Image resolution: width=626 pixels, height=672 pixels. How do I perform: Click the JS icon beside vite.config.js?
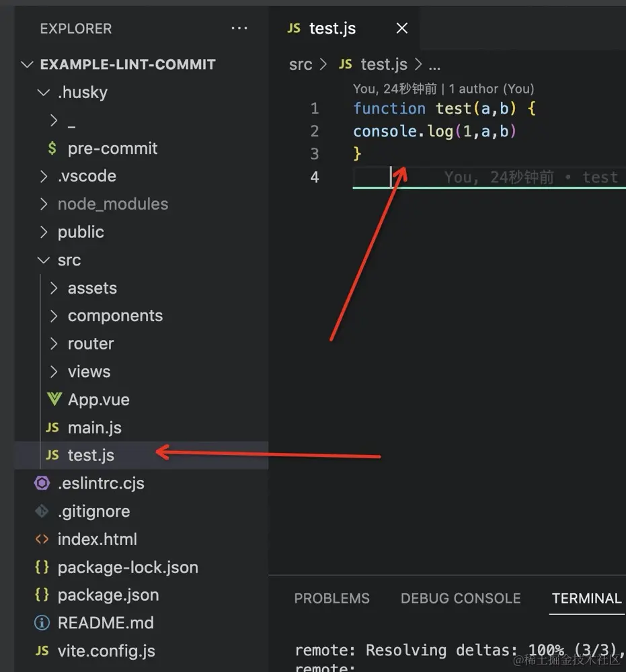pyautogui.click(x=42, y=650)
